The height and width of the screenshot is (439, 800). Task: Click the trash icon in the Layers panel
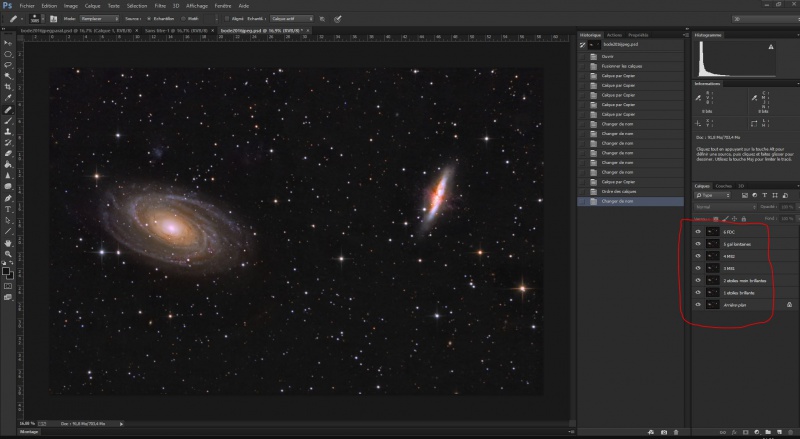pyautogui.click(x=791, y=432)
